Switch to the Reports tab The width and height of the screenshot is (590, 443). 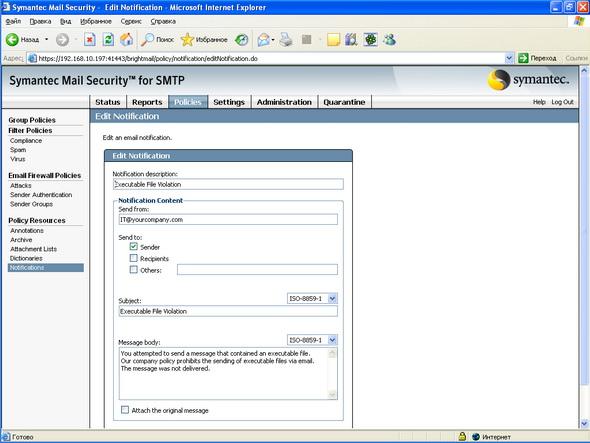coord(147,102)
